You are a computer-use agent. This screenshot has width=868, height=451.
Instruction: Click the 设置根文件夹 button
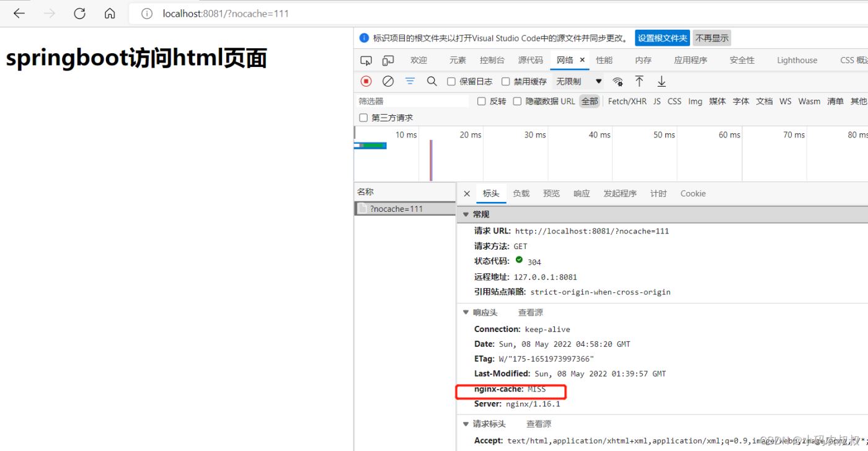point(662,38)
